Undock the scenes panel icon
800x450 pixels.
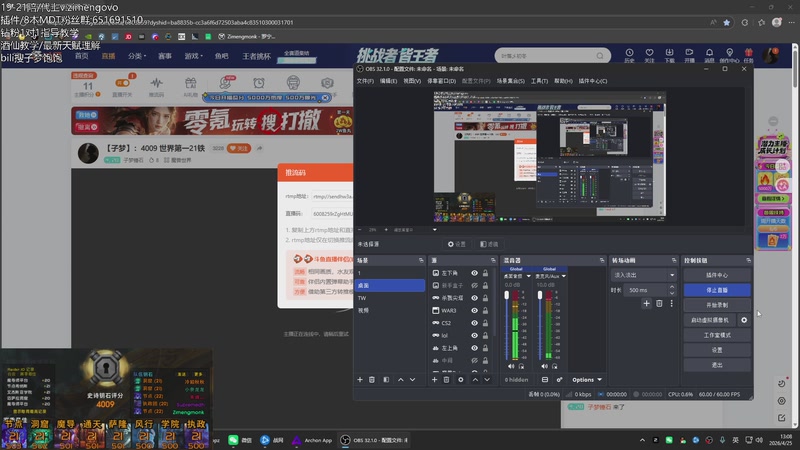tap(421, 260)
